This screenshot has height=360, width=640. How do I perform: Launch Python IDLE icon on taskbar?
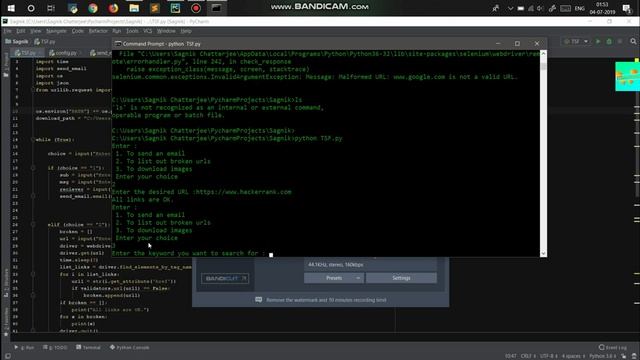pyautogui.click(x=73, y=8)
